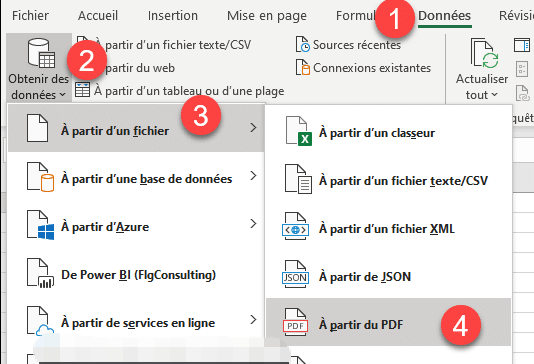The width and height of the screenshot is (534, 364).
Task: Click the table icon for tableau ou plage
Action: click(82, 90)
